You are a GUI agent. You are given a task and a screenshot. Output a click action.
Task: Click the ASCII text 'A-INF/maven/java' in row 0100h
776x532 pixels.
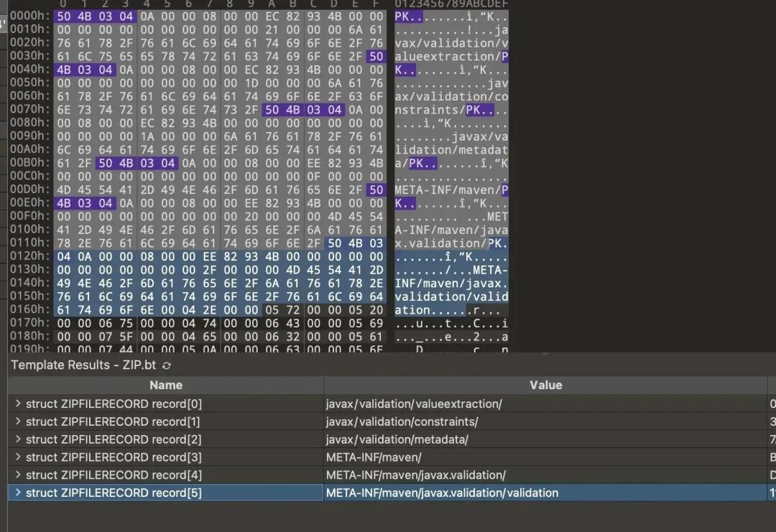[451, 230]
